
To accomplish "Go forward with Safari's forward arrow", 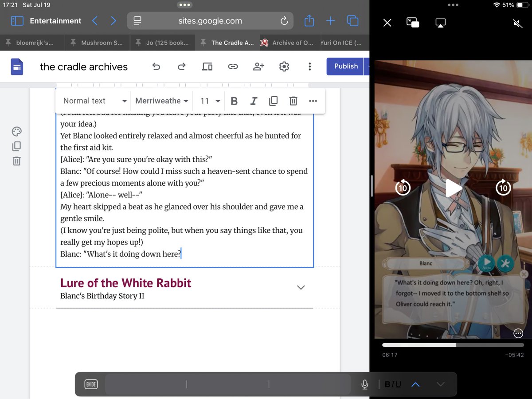I will click(x=114, y=21).
